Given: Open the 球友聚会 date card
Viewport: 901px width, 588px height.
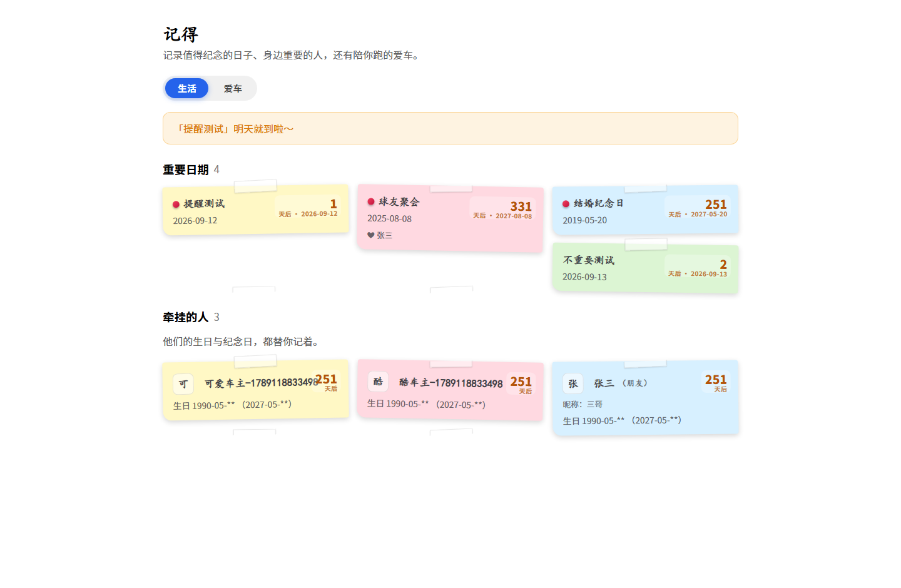Looking at the screenshot, I should pos(450,218).
